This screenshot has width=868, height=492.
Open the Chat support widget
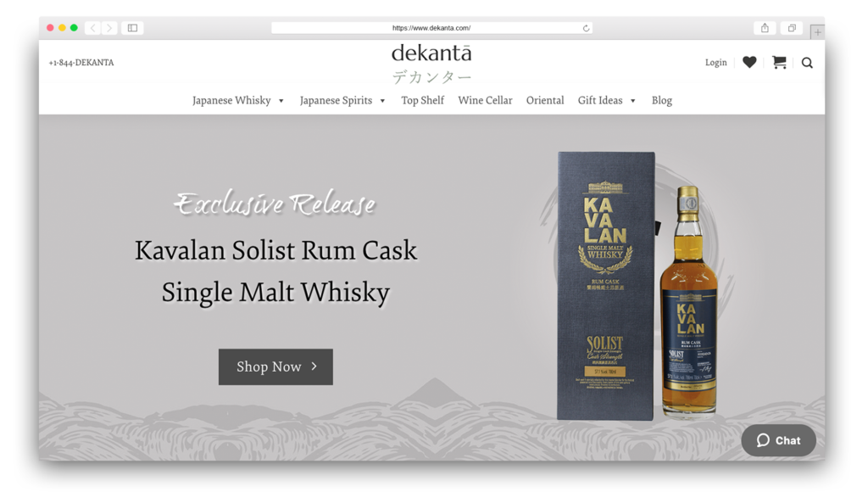pyautogui.click(x=779, y=440)
